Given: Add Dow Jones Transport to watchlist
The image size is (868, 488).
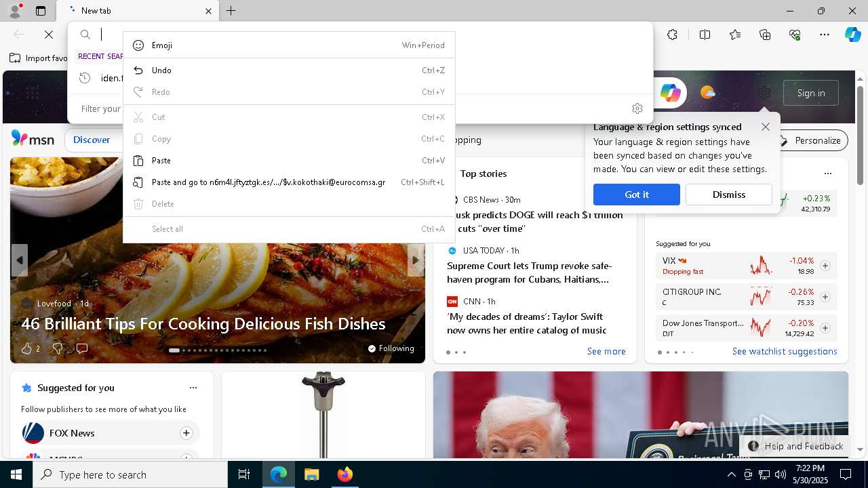Looking at the screenshot, I should (x=825, y=328).
